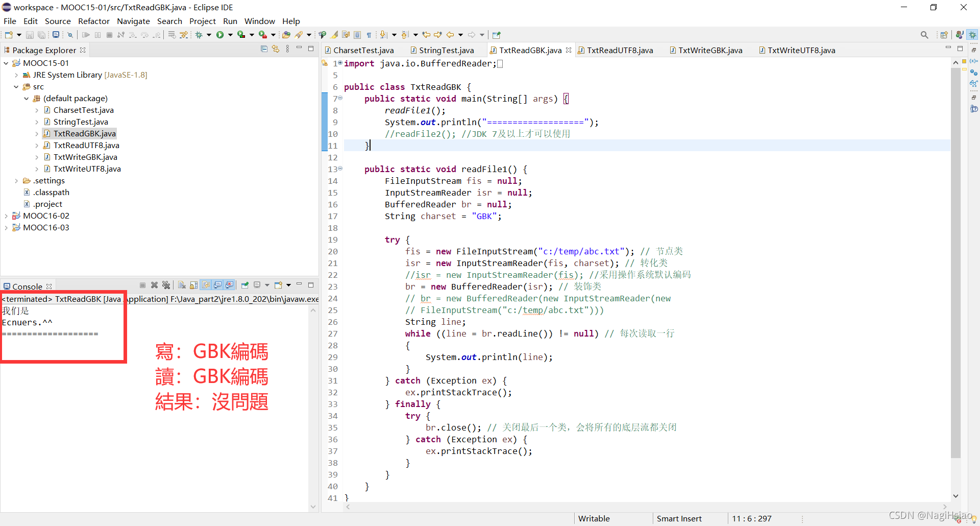Open Package Explorer View Menu
This screenshot has height=526, width=980.
click(x=287, y=49)
